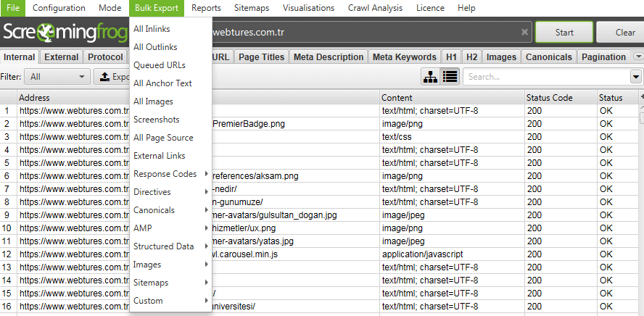Click the Screaming Frog logo
This screenshot has width=644, height=316.
65,33
